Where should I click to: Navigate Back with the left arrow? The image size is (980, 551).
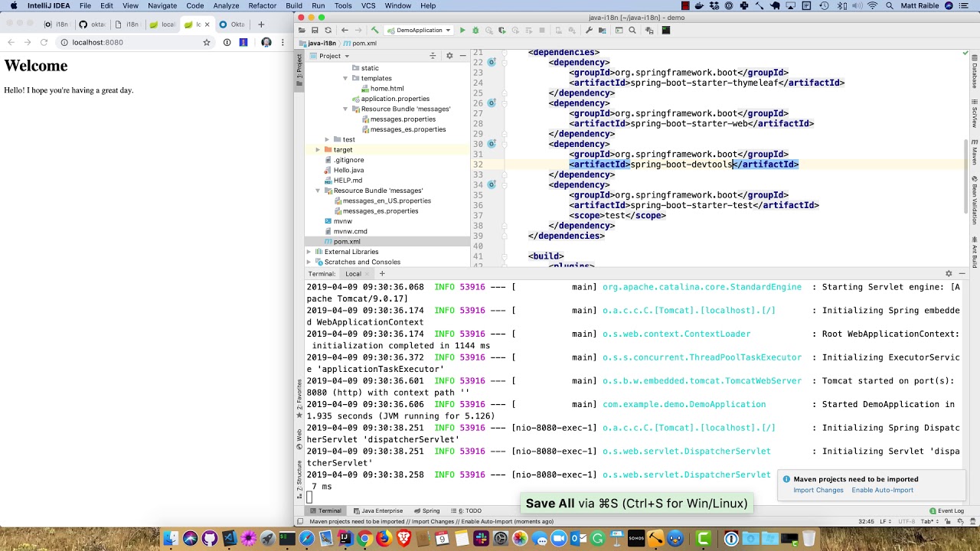[x=345, y=31]
